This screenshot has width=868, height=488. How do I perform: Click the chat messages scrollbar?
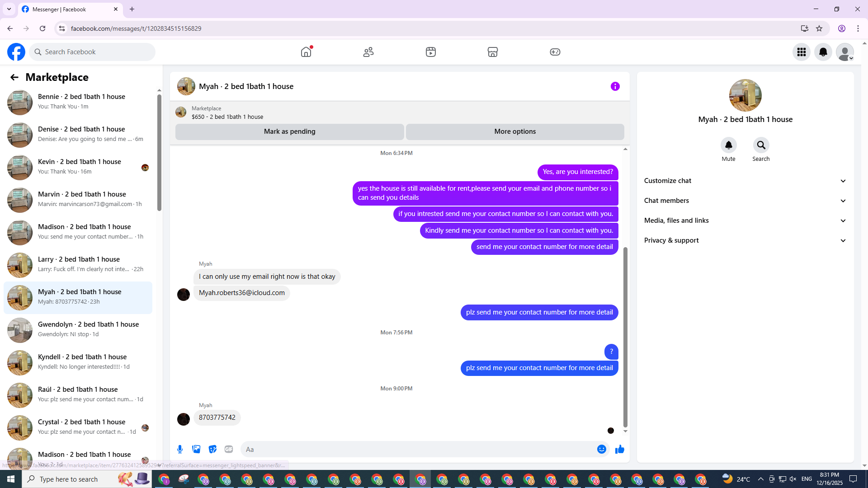click(x=625, y=337)
